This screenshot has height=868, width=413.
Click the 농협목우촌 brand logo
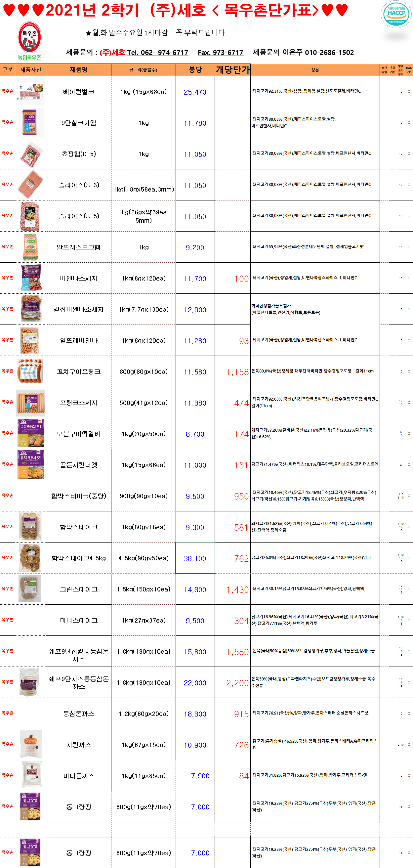30,41
